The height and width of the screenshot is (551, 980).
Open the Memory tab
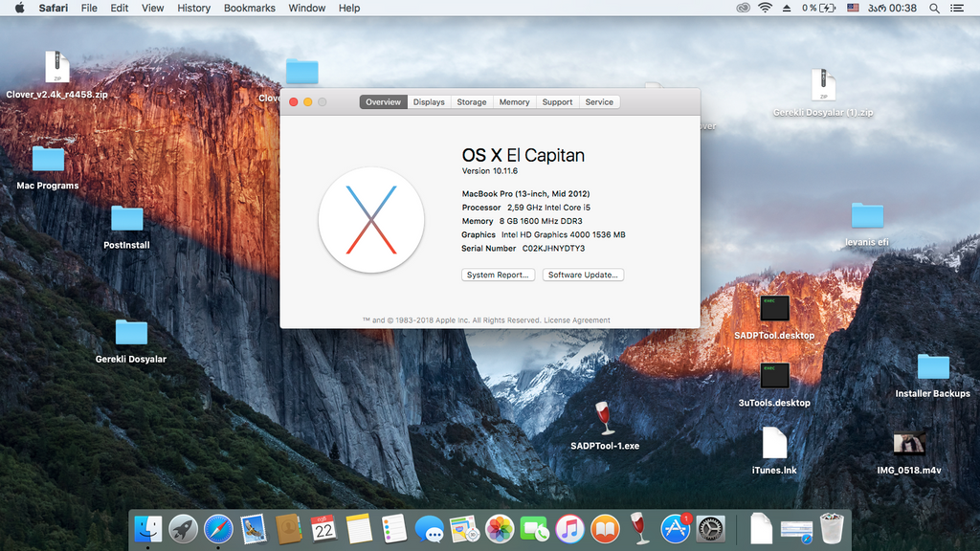[x=514, y=101]
